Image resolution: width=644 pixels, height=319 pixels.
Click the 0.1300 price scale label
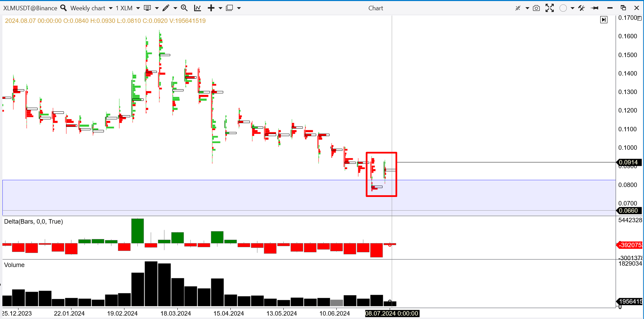pos(628,92)
